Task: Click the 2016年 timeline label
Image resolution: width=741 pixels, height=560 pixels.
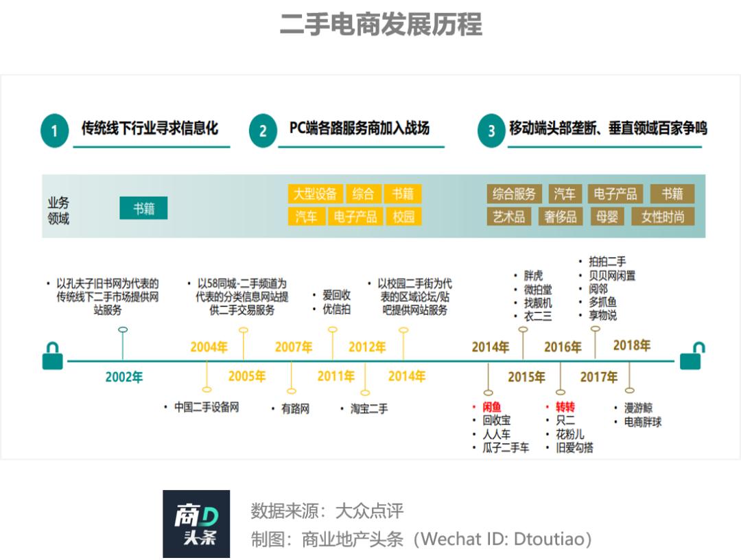Action: tap(563, 347)
